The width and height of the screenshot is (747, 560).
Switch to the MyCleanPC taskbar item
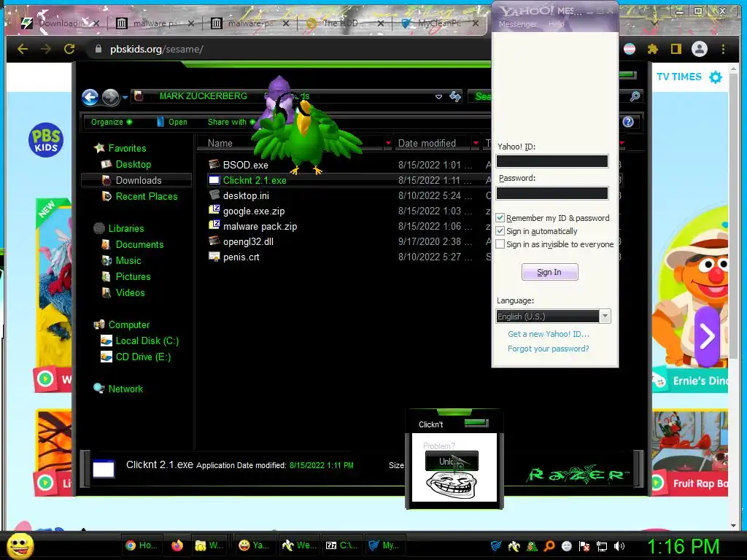384,545
